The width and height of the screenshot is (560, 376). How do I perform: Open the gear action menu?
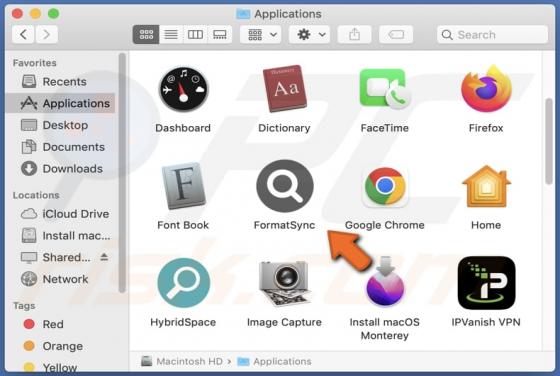pos(309,35)
